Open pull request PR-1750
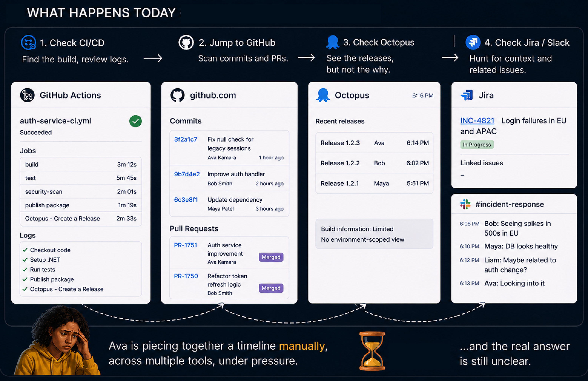The image size is (588, 381). pyautogui.click(x=186, y=276)
